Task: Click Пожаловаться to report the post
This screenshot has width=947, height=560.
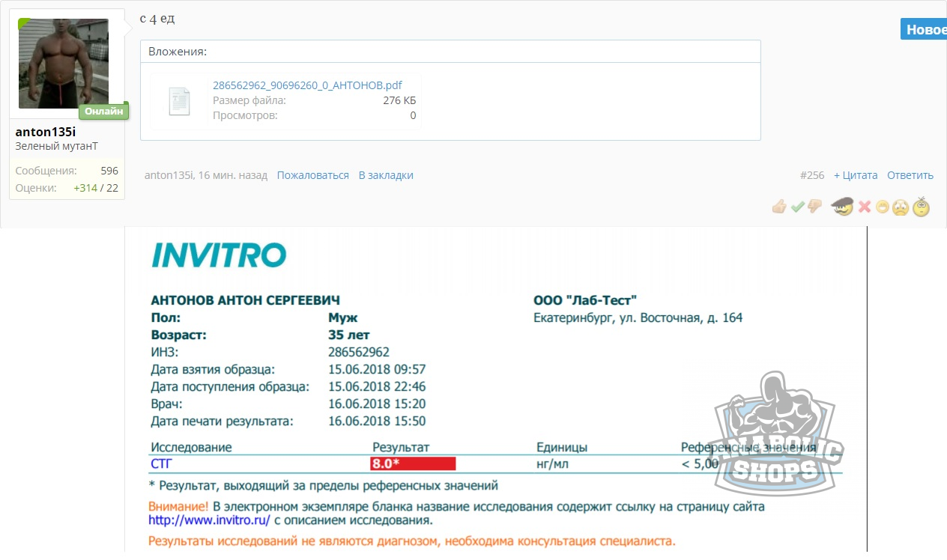Action: (x=312, y=175)
